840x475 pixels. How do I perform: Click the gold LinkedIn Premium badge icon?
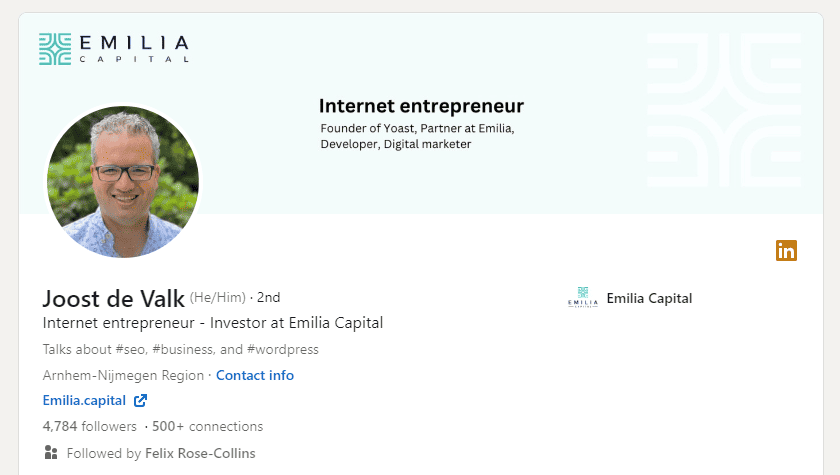tap(786, 251)
